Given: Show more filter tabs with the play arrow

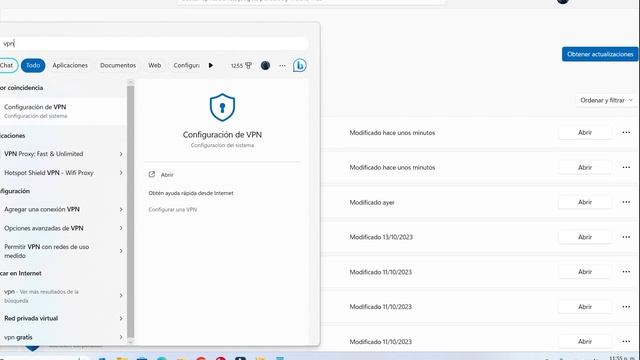Looking at the screenshot, I should tap(211, 65).
